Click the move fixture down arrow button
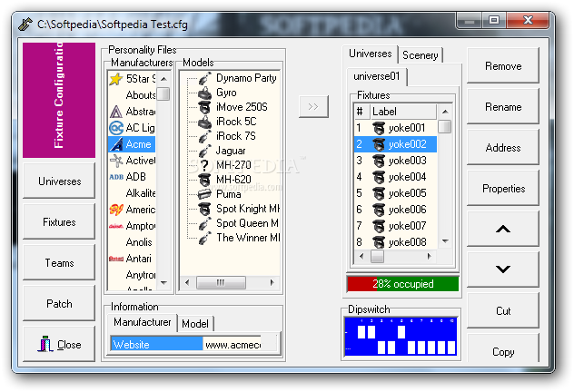 tap(503, 269)
